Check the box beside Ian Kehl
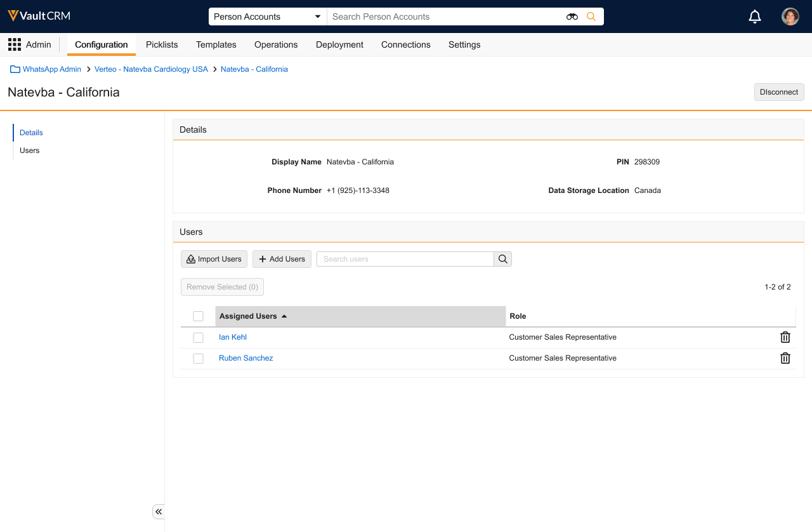 tap(198, 337)
